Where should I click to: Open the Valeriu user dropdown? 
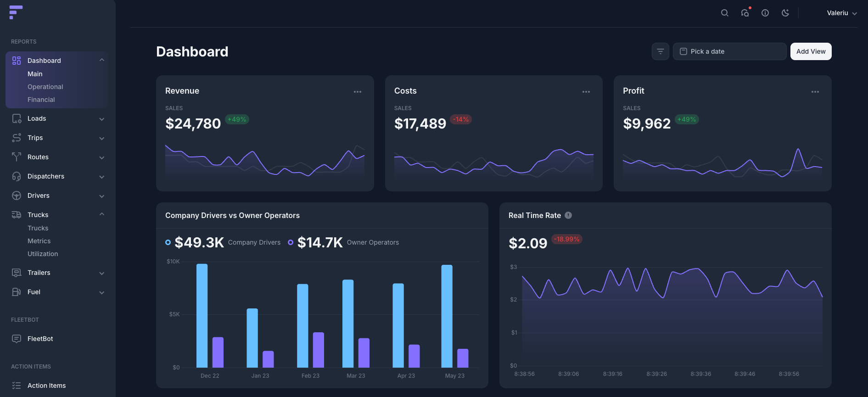(841, 13)
